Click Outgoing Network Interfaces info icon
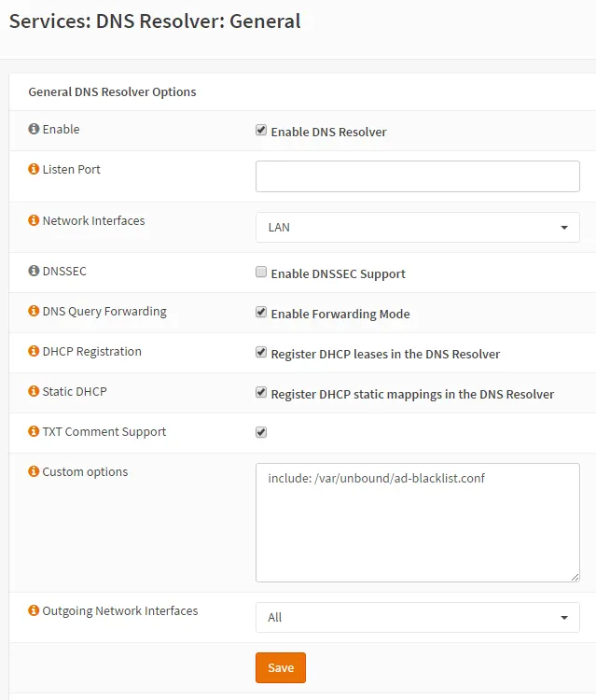The height and width of the screenshot is (700, 596). 34,610
